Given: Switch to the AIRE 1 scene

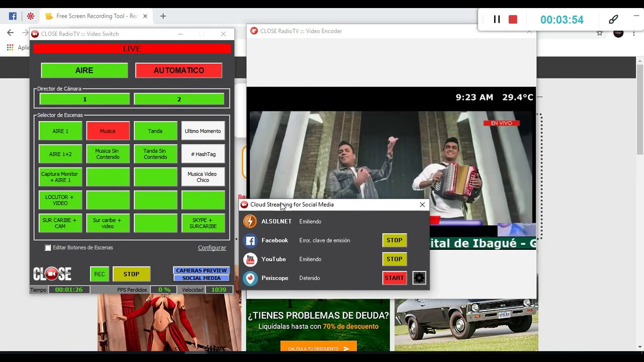Looking at the screenshot, I should 60,131.
